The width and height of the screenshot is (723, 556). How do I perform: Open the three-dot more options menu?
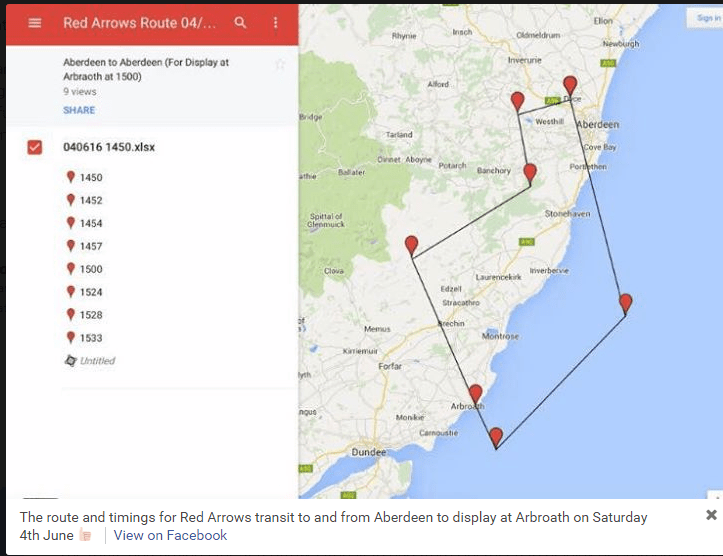[x=275, y=23]
